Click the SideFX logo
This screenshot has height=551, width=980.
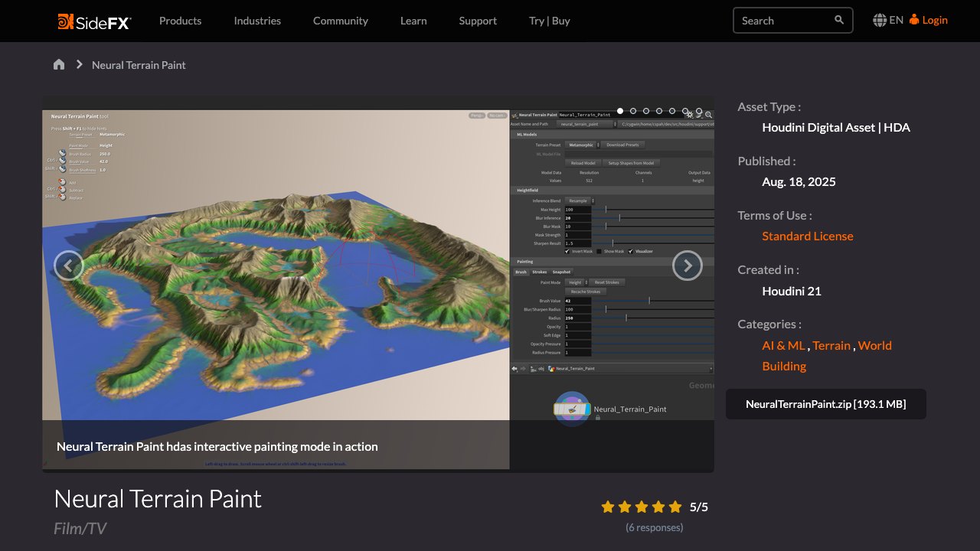[x=94, y=21]
